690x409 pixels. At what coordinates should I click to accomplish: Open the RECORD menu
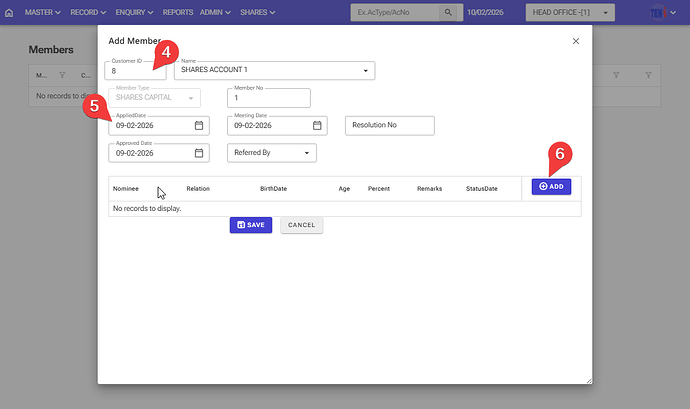[x=88, y=12]
